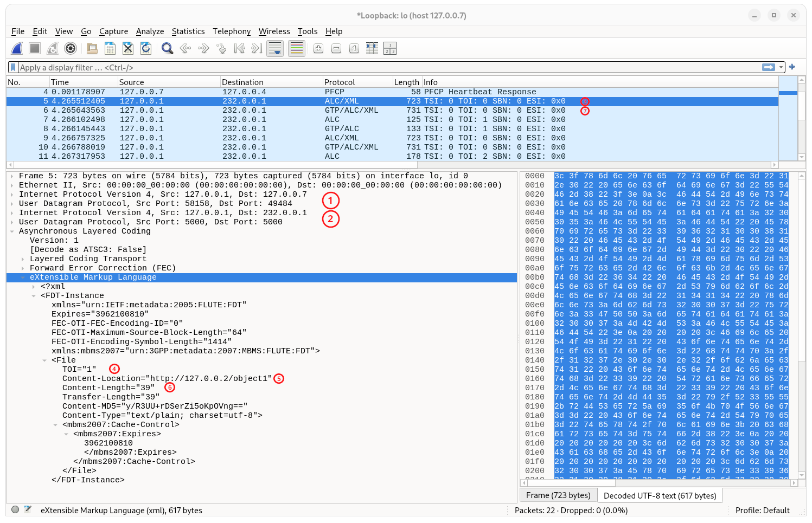
Task: Restart the current capture
Action: 53,48
